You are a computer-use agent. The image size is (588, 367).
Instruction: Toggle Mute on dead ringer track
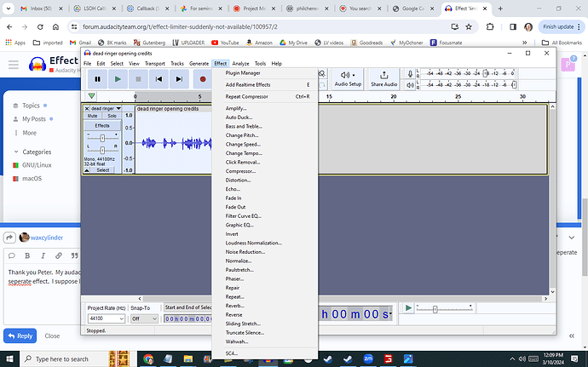click(92, 116)
